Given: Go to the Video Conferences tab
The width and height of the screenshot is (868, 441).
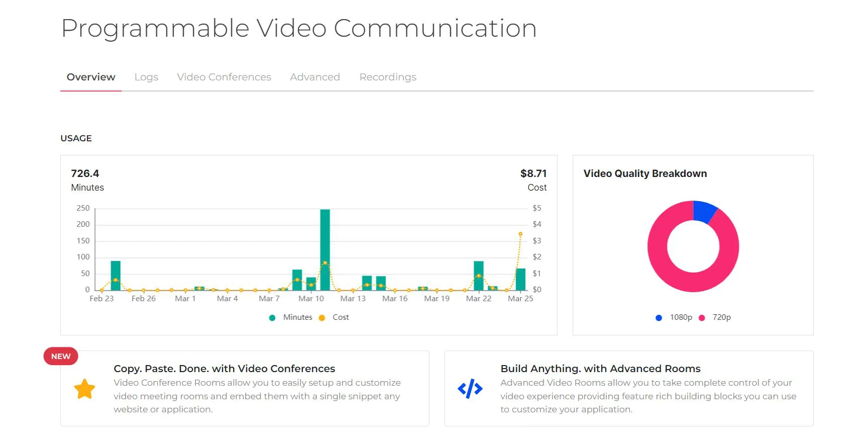Looking at the screenshot, I should [x=224, y=77].
